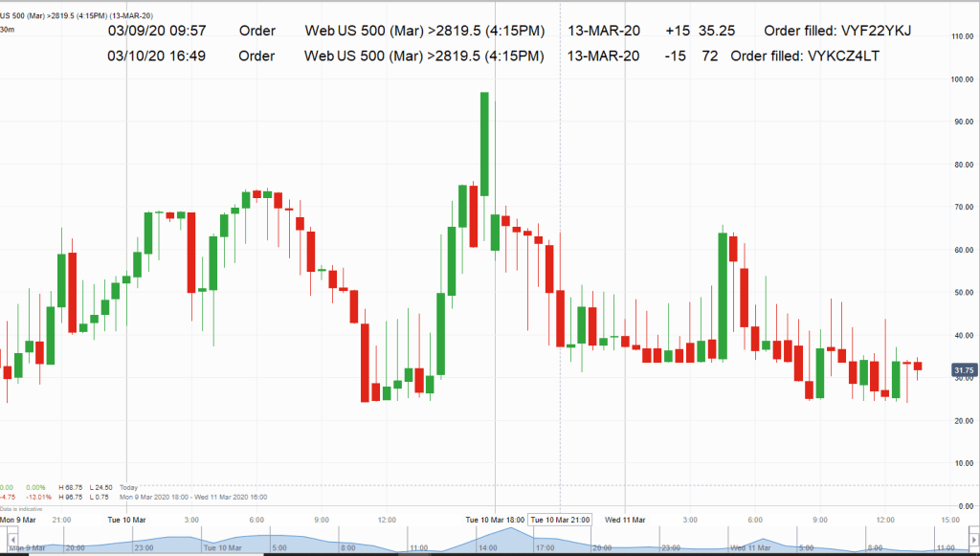Select the 03/10/20 16:49 order timestamp

(157, 56)
